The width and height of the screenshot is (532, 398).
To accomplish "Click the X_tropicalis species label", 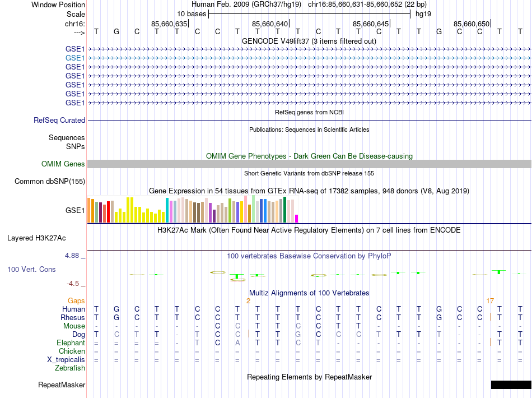I will (66, 360).
